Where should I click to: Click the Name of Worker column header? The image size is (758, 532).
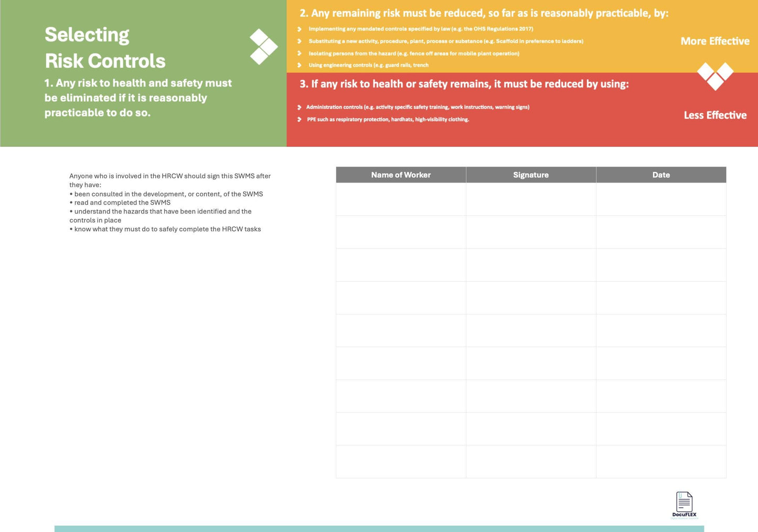[401, 175]
